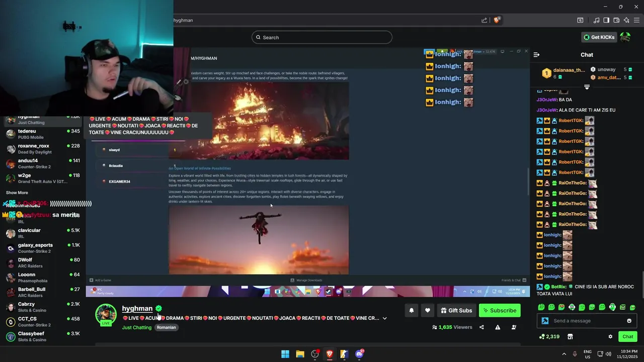Open Counter-Strike icon on taskbar
644x362 pixels.
coord(344,354)
